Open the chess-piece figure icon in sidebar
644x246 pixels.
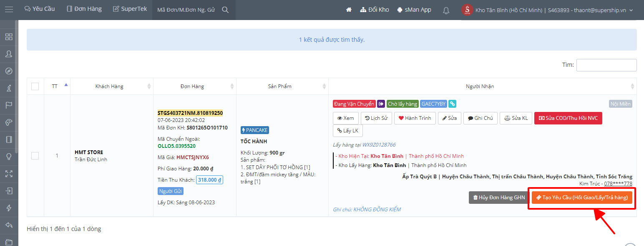[9, 88]
